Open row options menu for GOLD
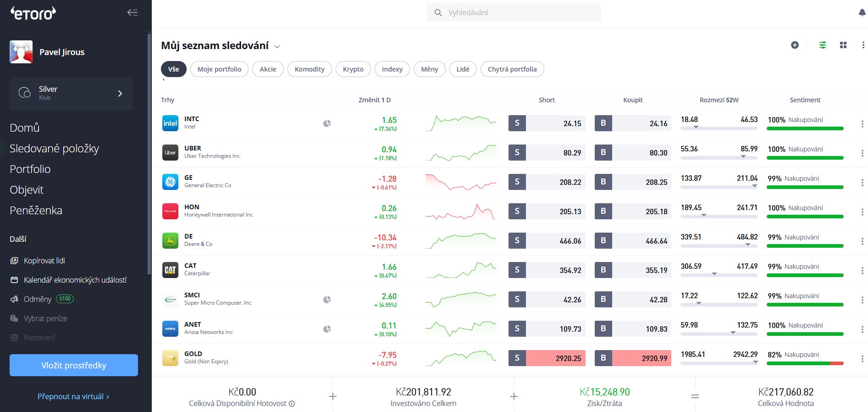This screenshot has width=868, height=412. pos(862,359)
